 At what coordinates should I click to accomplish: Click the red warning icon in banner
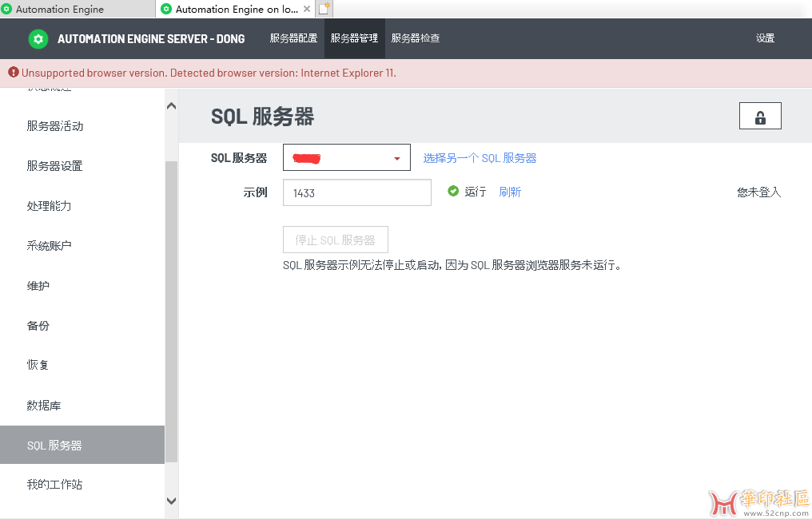click(14, 73)
